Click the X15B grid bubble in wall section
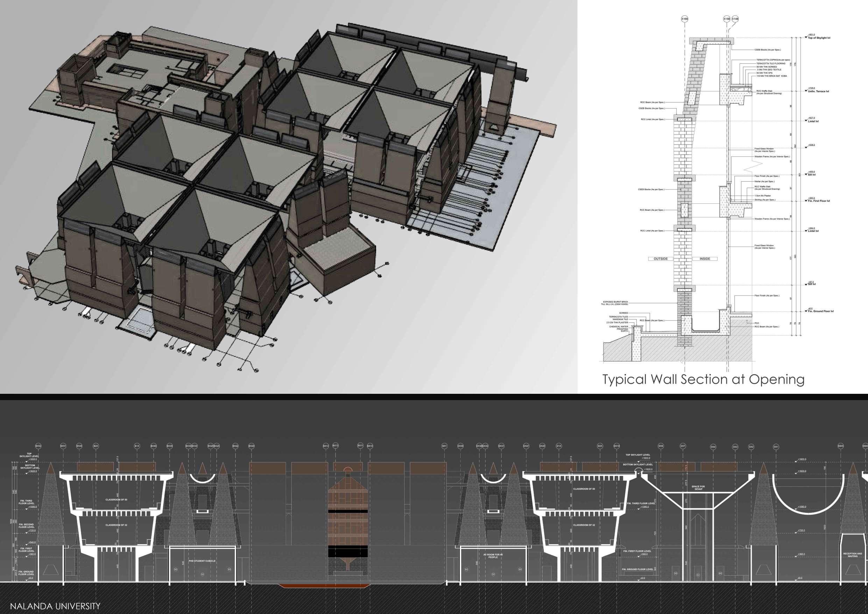868x614 pixels. pyautogui.click(x=727, y=19)
